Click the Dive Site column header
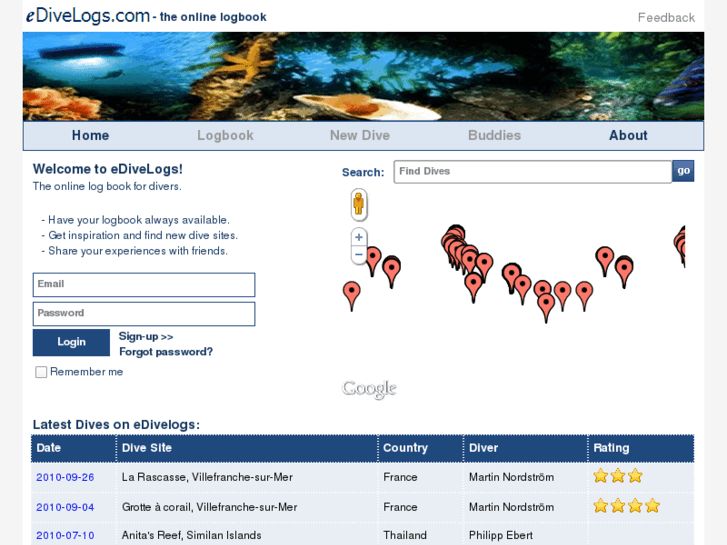Screen dimensions: 727x545 247,448
